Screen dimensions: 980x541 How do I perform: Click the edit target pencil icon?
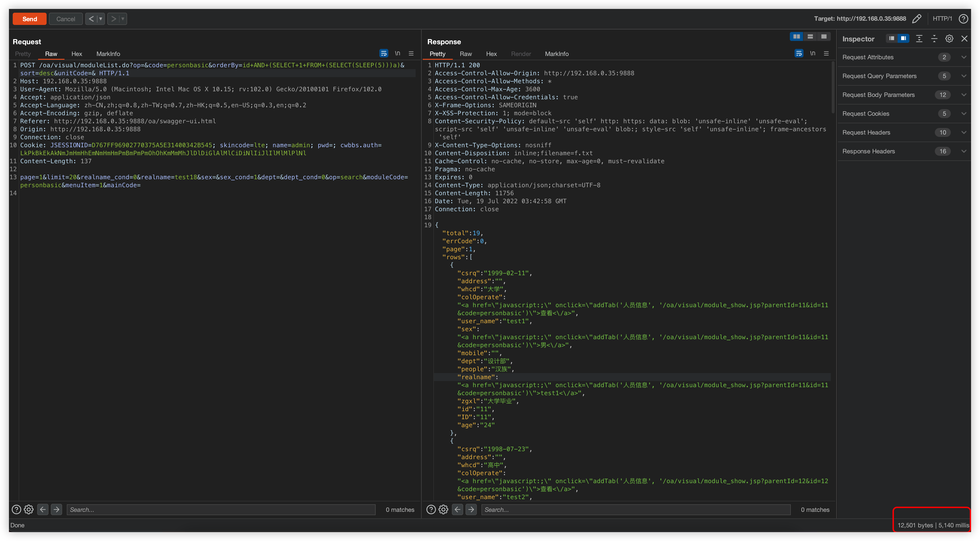point(917,19)
